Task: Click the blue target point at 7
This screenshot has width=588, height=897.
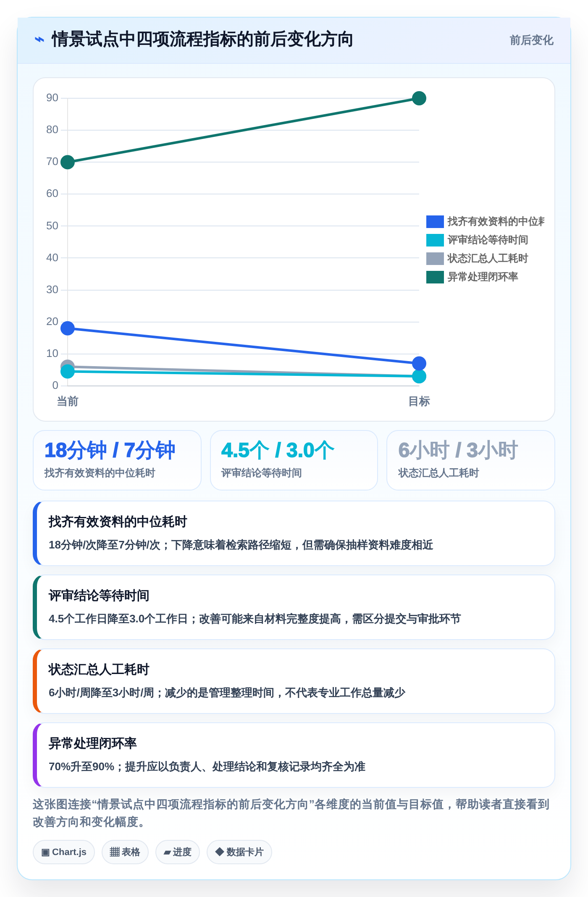Action: click(x=419, y=363)
